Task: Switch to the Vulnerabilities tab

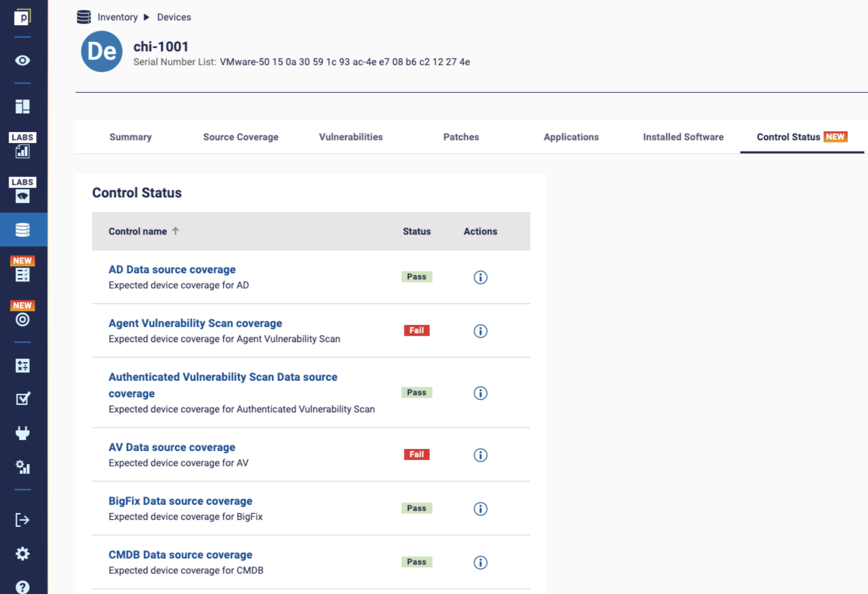Action: click(x=351, y=137)
